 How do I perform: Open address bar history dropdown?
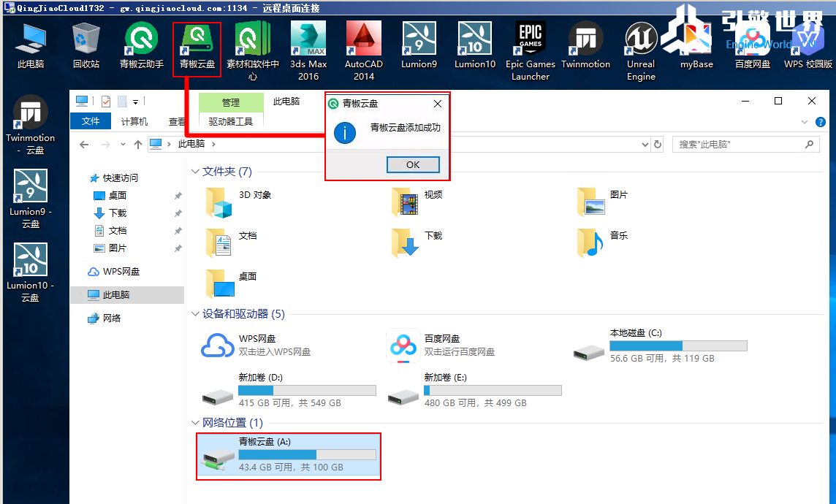645,145
